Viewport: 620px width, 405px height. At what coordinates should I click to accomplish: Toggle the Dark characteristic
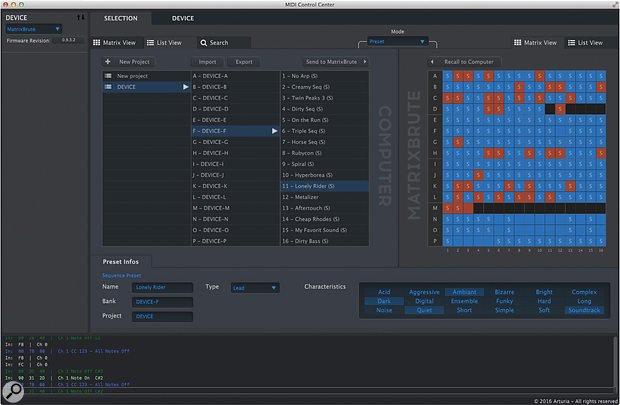(x=384, y=301)
